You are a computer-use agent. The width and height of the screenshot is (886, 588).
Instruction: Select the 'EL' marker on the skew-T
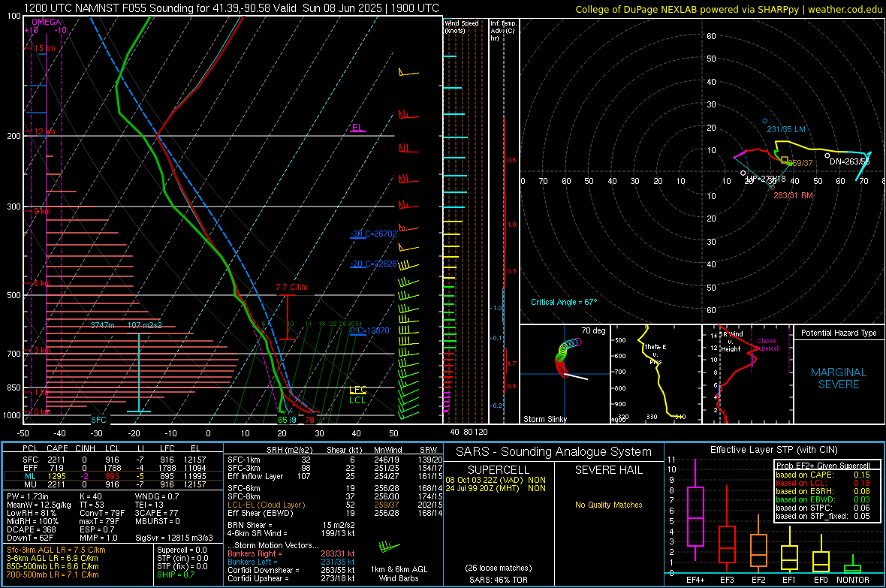point(357,128)
